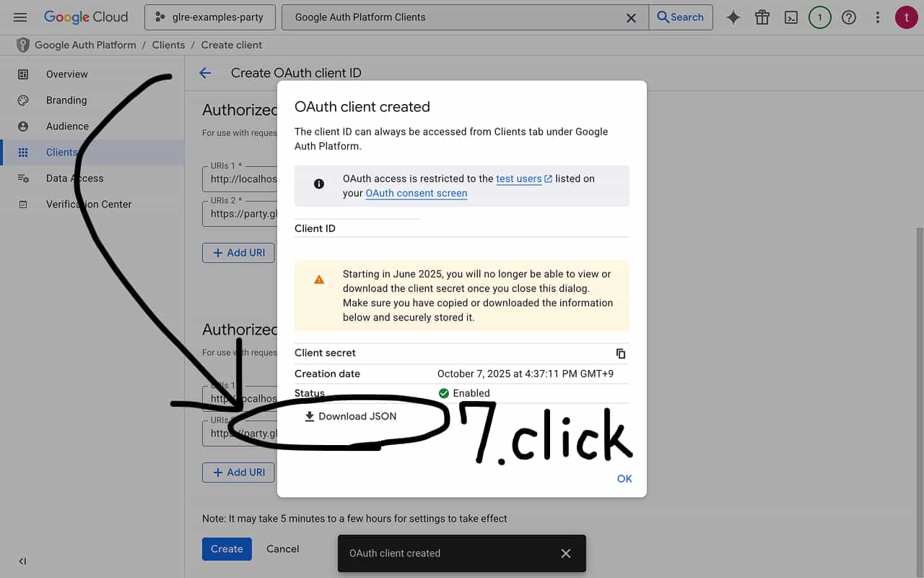Open the Branding sidebar item
The image size is (924, 578).
point(66,100)
